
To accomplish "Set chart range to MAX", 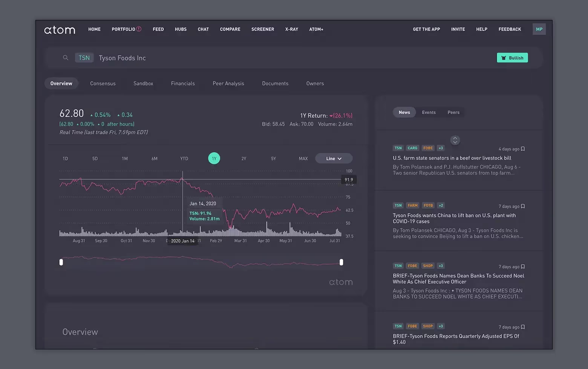I will (x=303, y=159).
